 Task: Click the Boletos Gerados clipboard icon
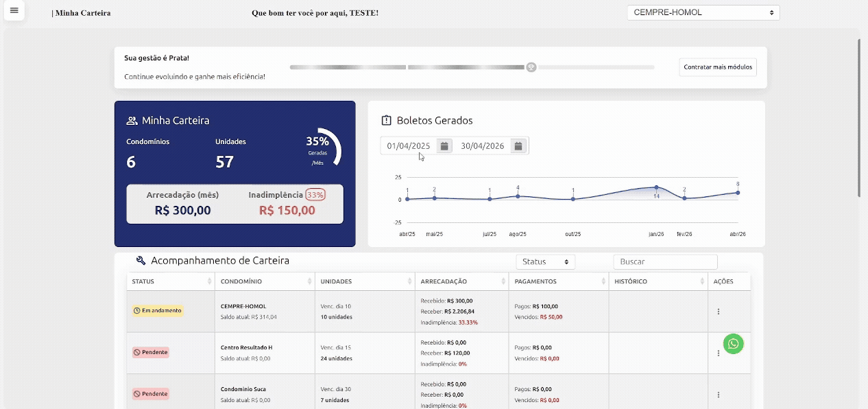pyautogui.click(x=386, y=121)
